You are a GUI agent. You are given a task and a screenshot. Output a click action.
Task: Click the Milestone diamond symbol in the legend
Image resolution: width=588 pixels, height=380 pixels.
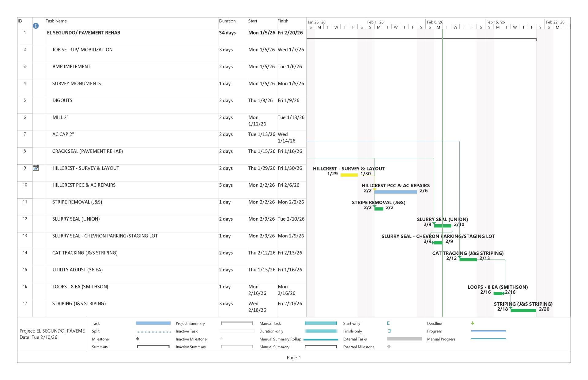(x=138, y=339)
